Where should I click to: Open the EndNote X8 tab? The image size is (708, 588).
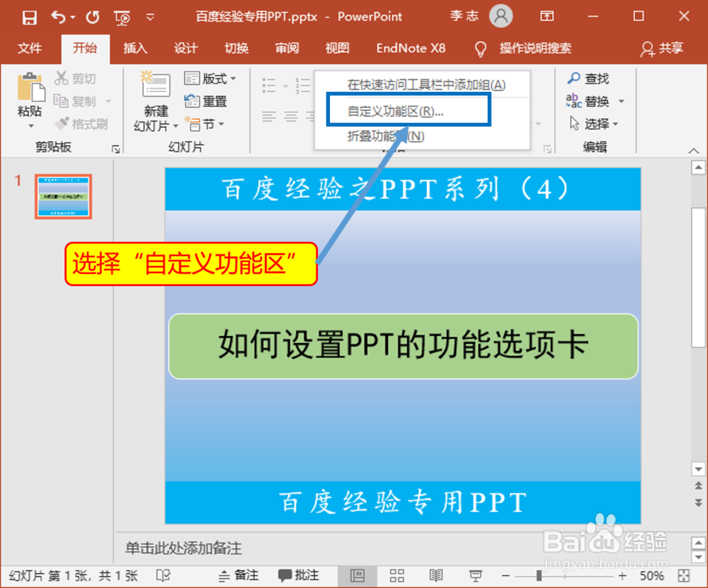pyautogui.click(x=411, y=48)
